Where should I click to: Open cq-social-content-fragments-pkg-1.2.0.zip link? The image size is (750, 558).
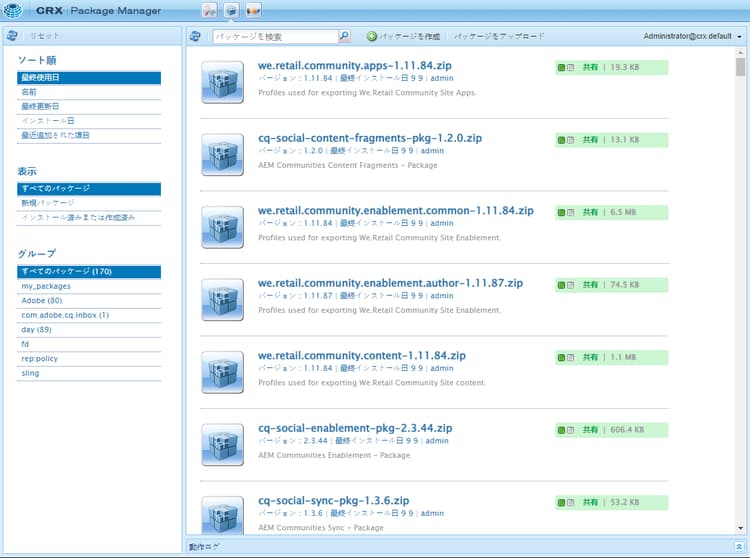tap(370, 138)
